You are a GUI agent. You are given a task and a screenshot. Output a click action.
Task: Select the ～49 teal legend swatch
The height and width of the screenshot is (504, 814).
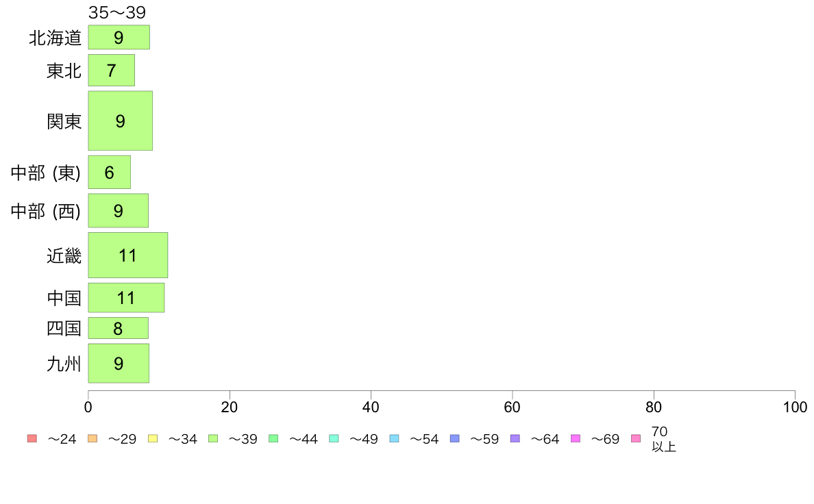tap(334, 438)
